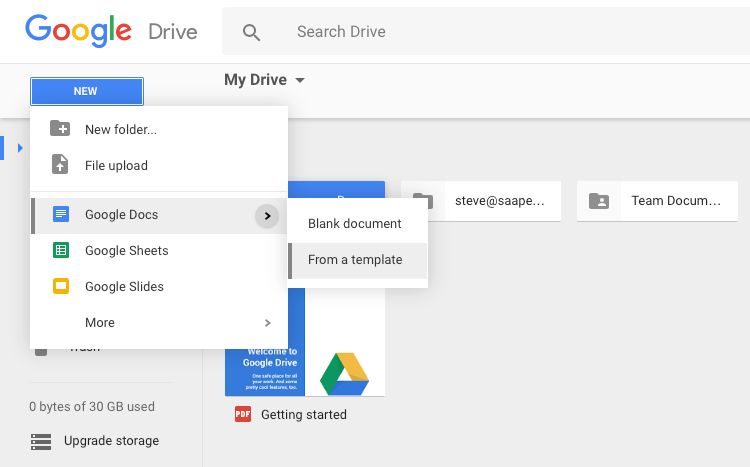
Task: Click the blue Google Docs icon
Action: [x=61, y=214]
